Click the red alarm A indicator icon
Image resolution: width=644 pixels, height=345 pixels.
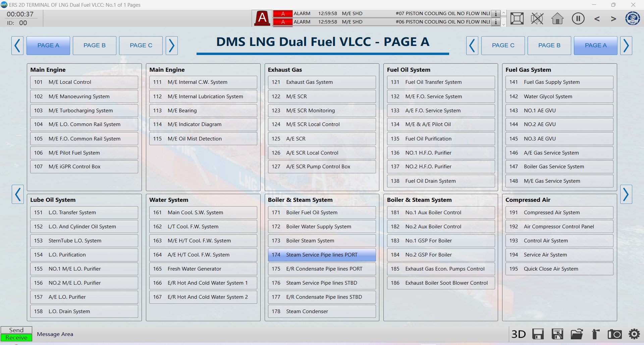(262, 18)
